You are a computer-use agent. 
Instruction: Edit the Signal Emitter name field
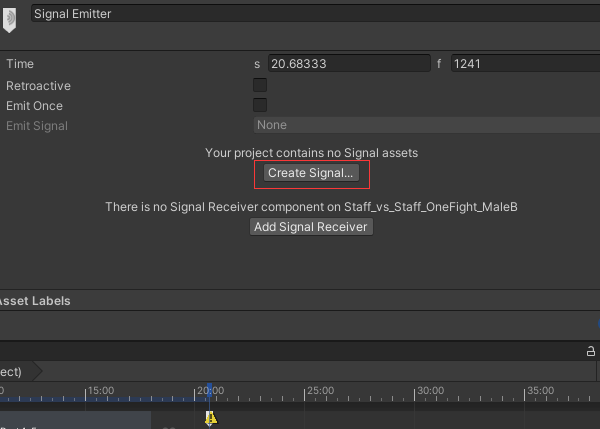315,14
